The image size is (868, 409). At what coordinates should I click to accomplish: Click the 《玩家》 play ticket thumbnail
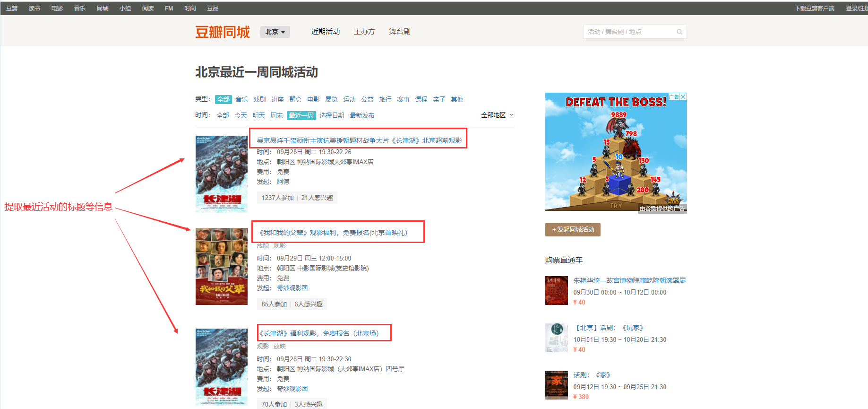coord(557,338)
